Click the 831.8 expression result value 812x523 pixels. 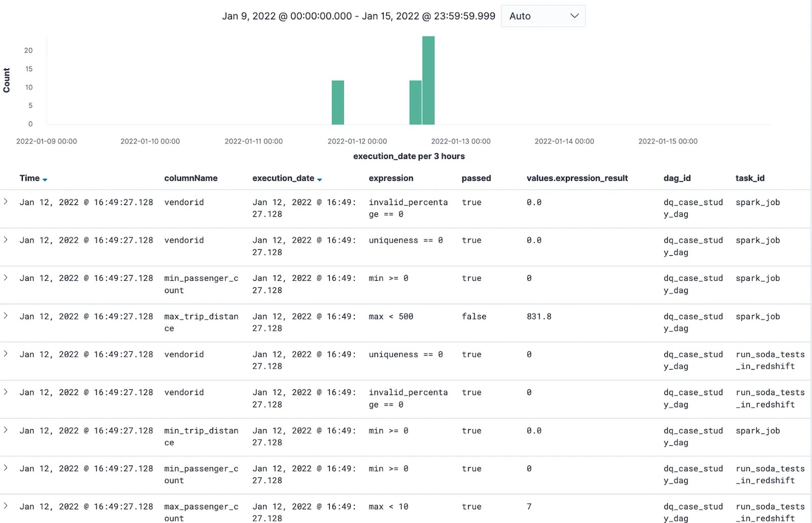pos(539,316)
